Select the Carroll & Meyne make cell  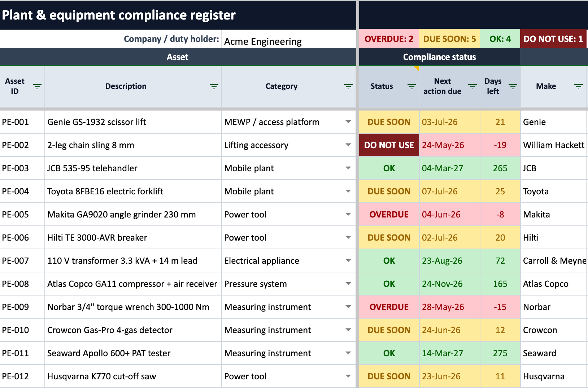[x=553, y=261]
